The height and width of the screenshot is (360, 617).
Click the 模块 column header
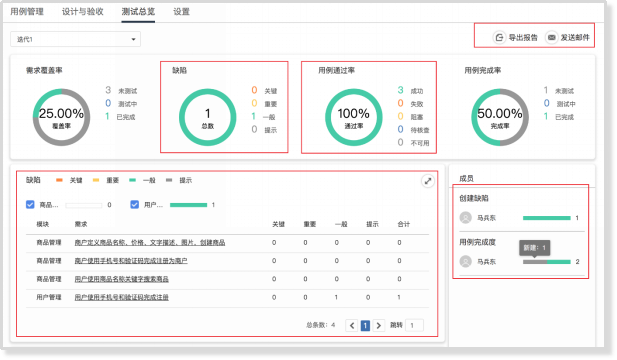coord(42,224)
